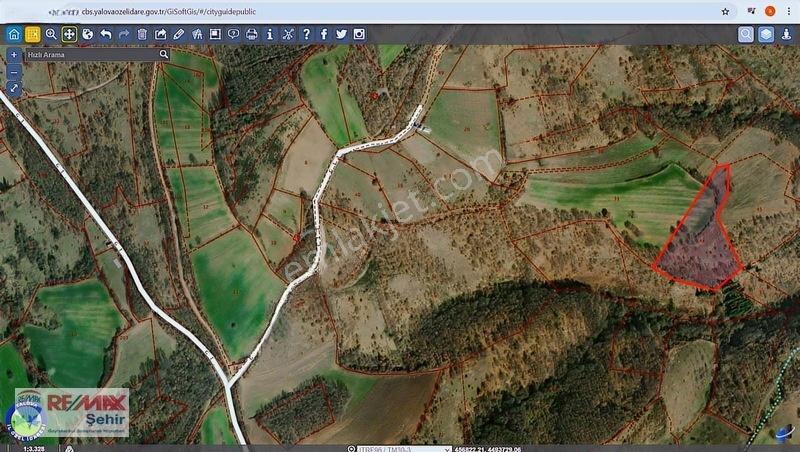The width and height of the screenshot is (800, 452).
Task: Click the location pin icon in status bar
Action: (x=351, y=449)
